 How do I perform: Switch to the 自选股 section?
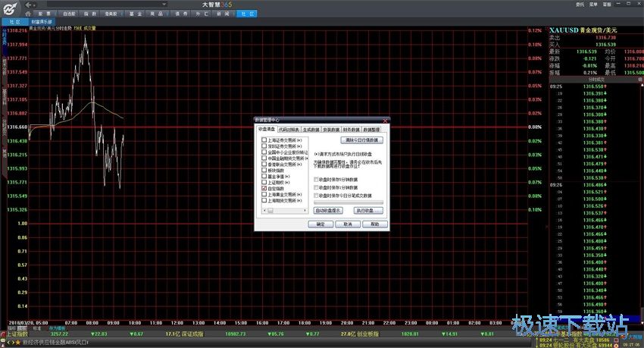(x=69, y=14)
